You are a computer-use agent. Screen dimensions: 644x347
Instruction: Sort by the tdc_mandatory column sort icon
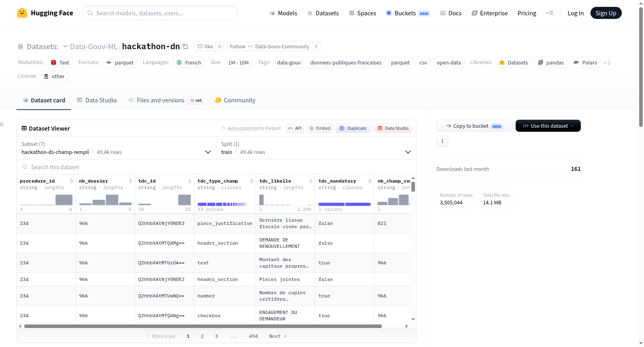[370, 181]
